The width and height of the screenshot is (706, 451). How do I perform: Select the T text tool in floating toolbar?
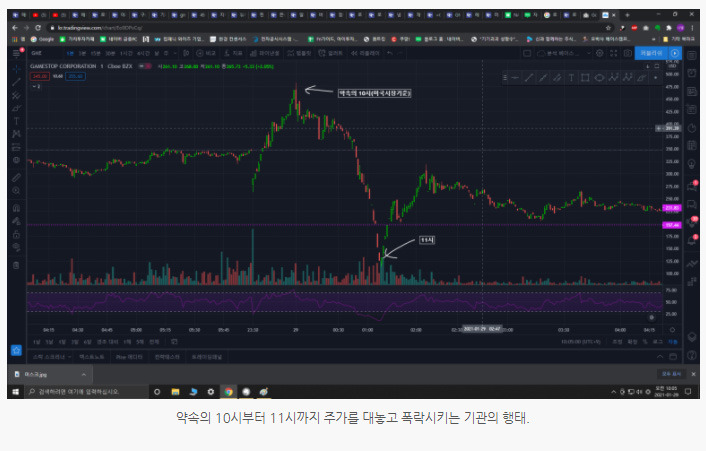pos(571,78)
